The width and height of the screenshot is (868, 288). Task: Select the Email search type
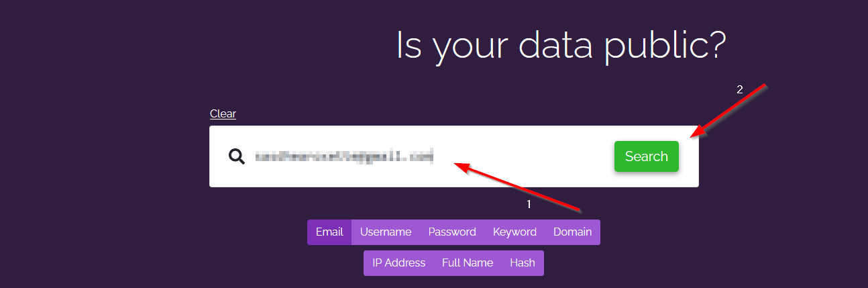(x=329, y=232)
